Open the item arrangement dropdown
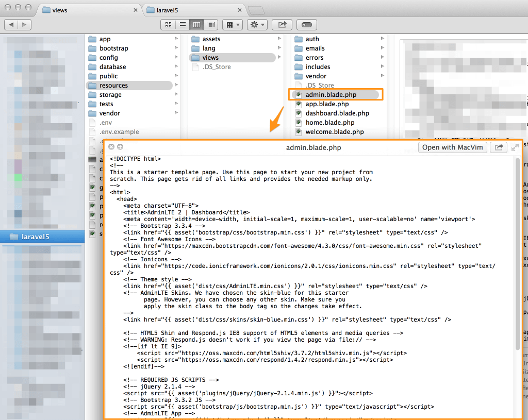Viewport: 528px width, 420px height. (233, 25)
